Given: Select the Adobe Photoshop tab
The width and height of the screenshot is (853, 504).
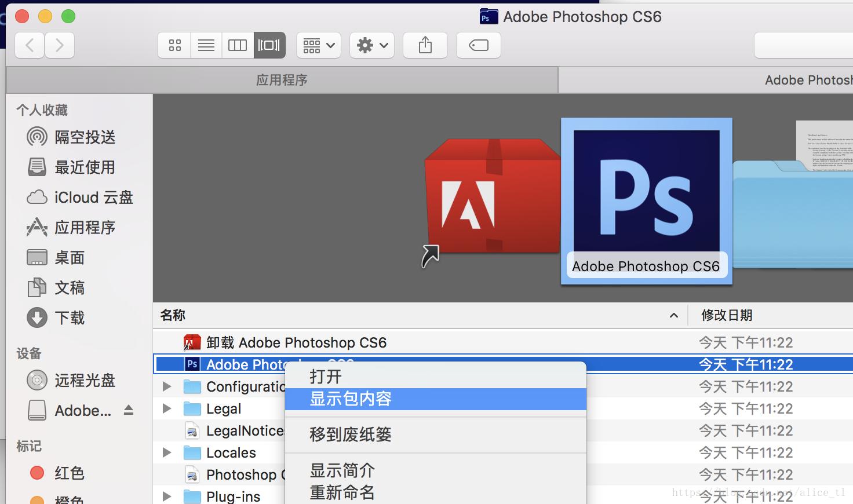Looking at the screenshot, I should [x=706, y=80].
